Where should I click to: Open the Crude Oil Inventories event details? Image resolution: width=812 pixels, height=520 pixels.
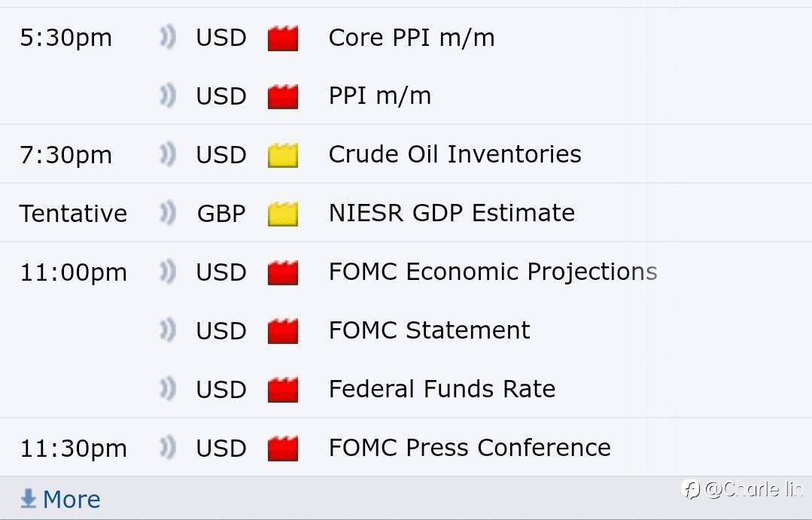pyautogui.click(x=455, y=154)
